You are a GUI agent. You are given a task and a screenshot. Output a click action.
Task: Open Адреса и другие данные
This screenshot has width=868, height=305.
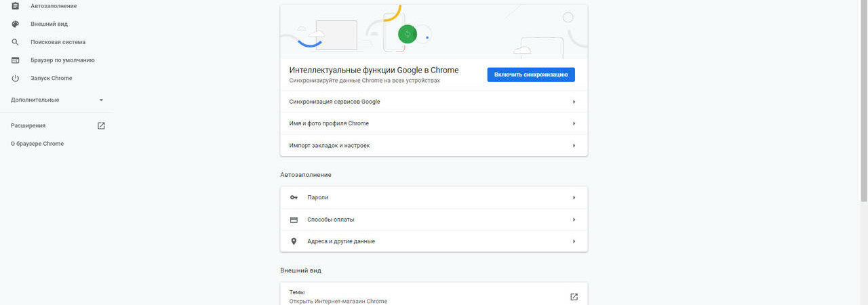[x=434, y=241]
